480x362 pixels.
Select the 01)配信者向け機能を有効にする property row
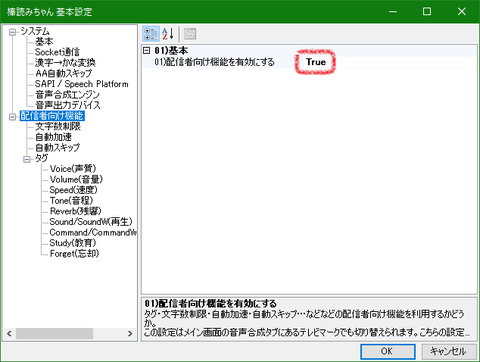310,62
